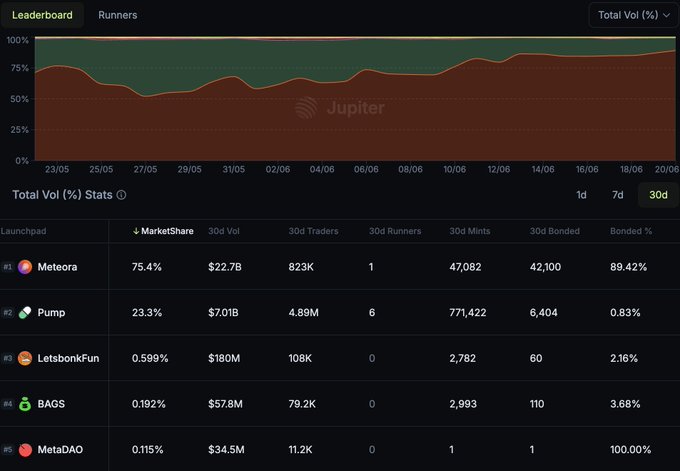Click Pump's 6 runners value
The height and width of the screenshot is (471, 680).
coord(372,313)
